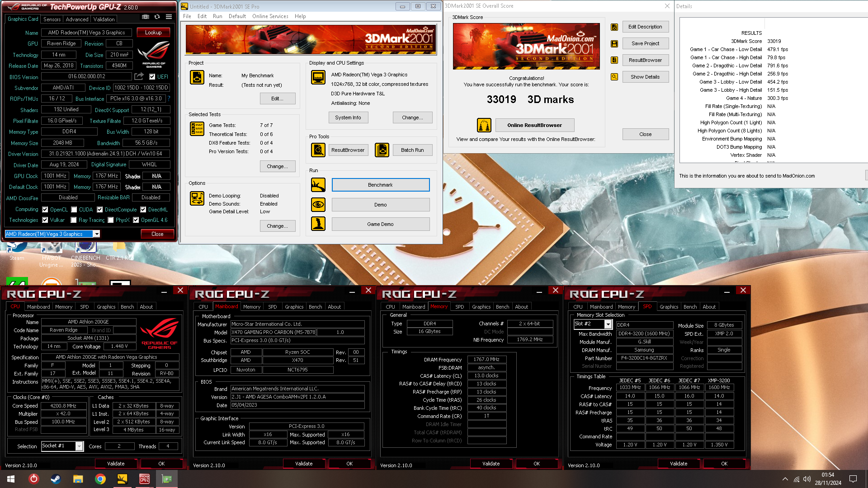Click the Demo eye icon
This screenshot has height=488, width=868.
point(318,205)
